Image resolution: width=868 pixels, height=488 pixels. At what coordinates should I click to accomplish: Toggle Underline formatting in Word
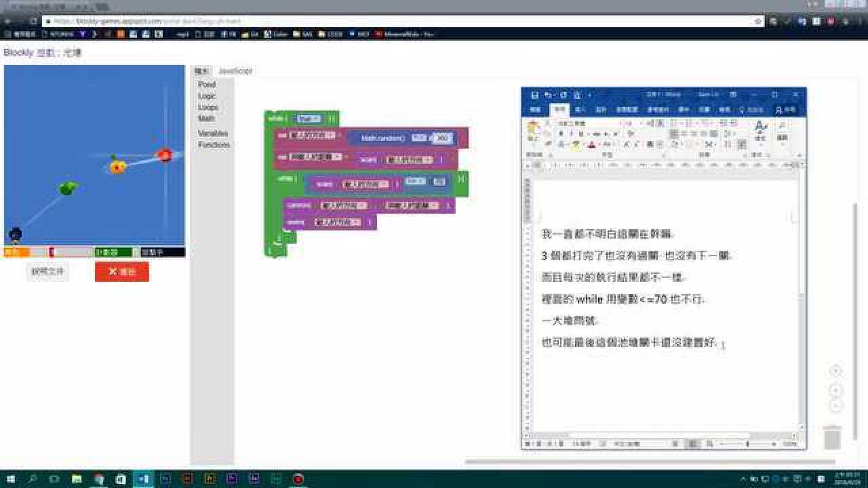tap(580, 134)
